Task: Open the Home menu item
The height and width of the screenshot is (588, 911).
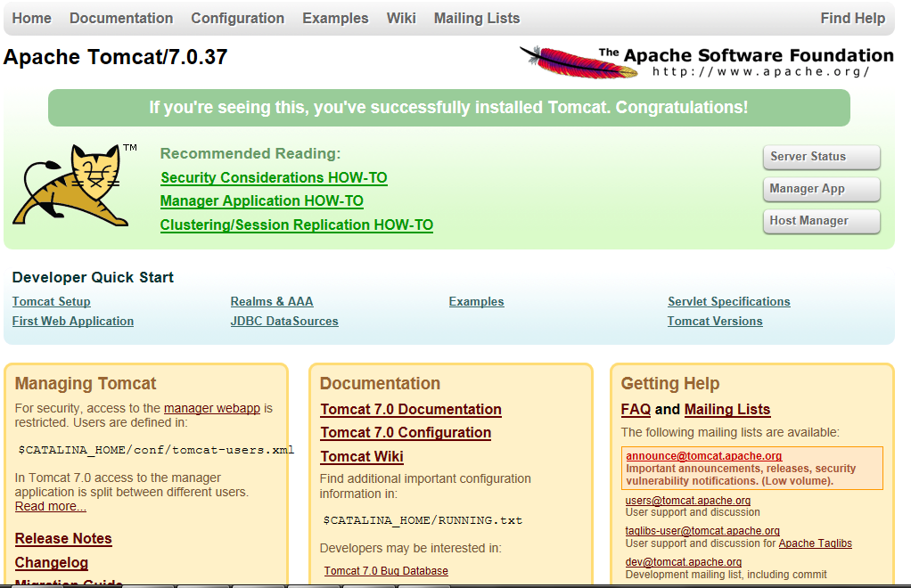Action: (x=32, y=19)
